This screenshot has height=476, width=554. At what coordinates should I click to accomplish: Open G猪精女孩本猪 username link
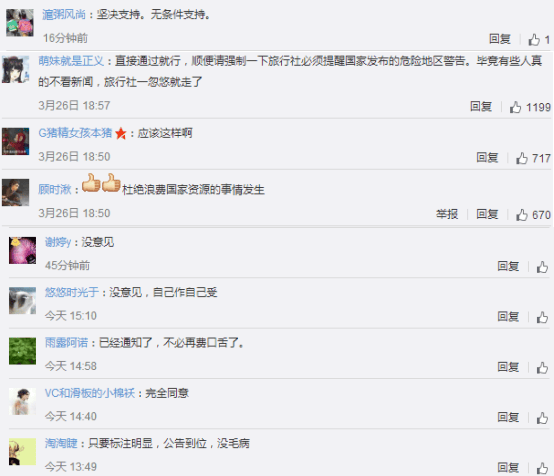75,133
